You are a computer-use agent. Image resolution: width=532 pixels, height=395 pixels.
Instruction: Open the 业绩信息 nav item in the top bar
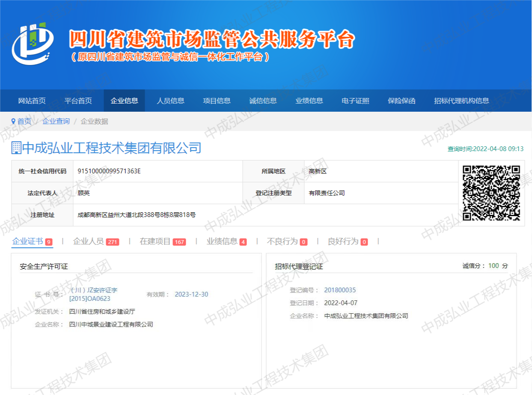pos(309,101)
